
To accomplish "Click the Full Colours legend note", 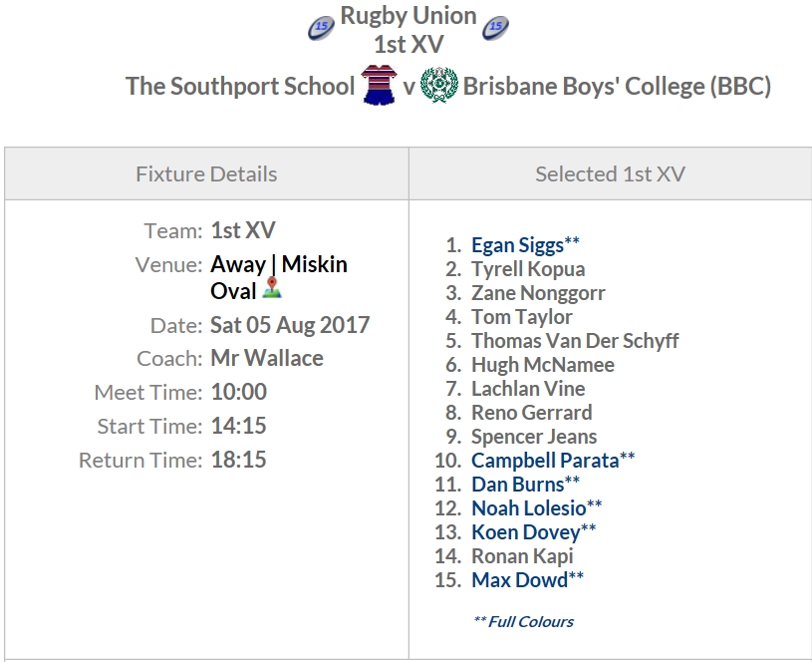I will 523,621.
